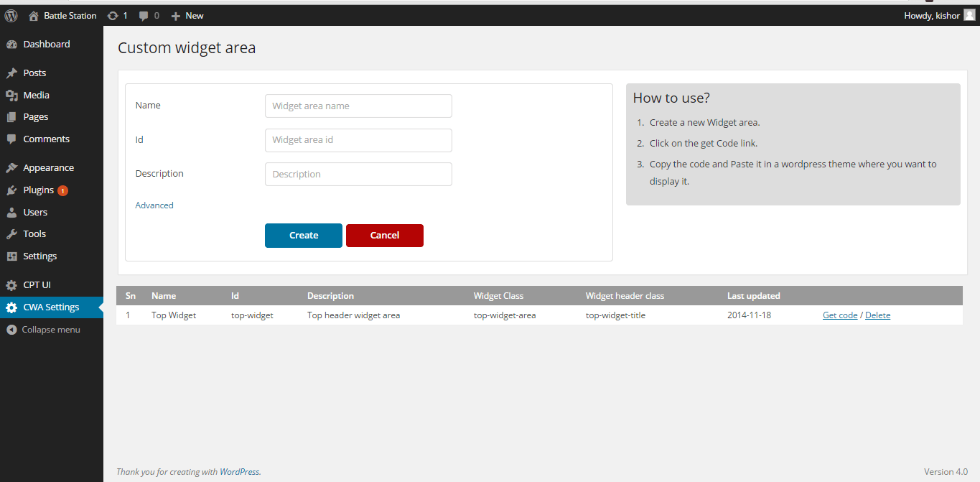980x482 pixels.
Task: Select the Media library icon
Action: (12, 94)
